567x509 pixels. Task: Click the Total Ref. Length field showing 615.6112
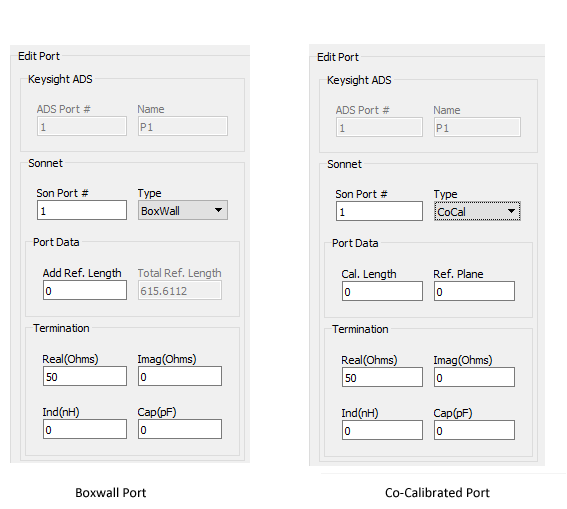[x=180, y=290]
